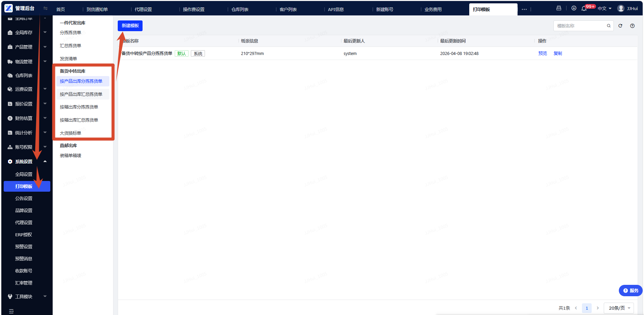Click the 统计分析 sidebar icon
Viewport: 644px width, 315px height.
(10, 133)
